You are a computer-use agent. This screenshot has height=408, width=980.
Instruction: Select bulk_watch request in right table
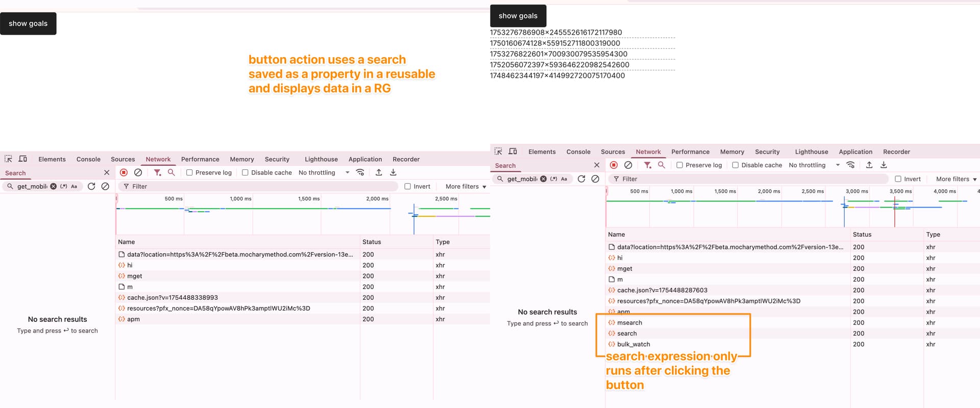633,344
